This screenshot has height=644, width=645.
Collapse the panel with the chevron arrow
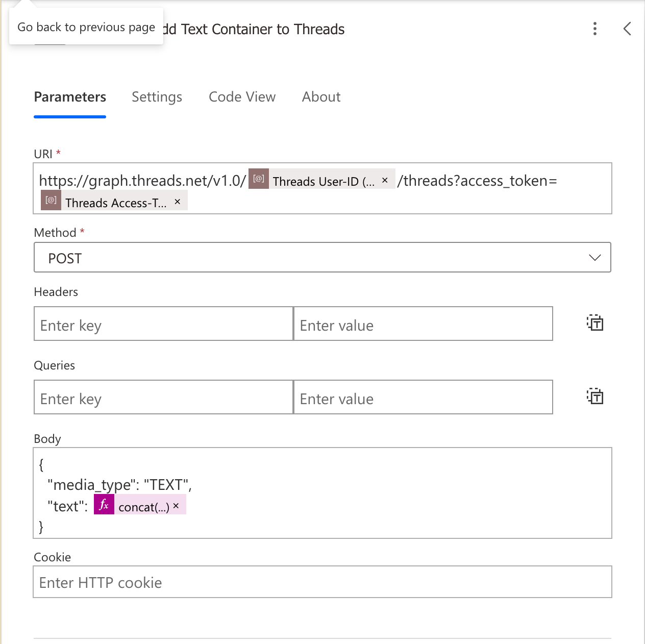click(x=627, y=29)
